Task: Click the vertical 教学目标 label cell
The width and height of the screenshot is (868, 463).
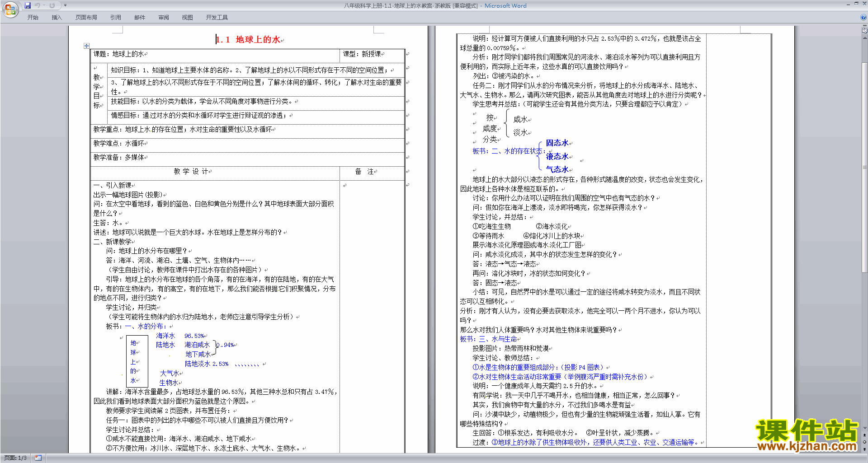Action: [x=99, y=94]
